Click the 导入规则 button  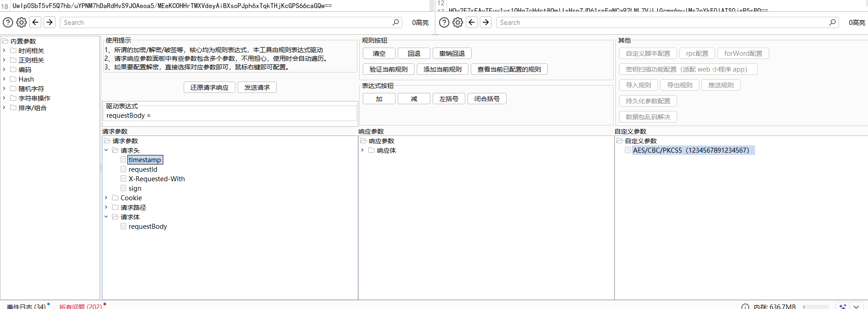point(639,85)
